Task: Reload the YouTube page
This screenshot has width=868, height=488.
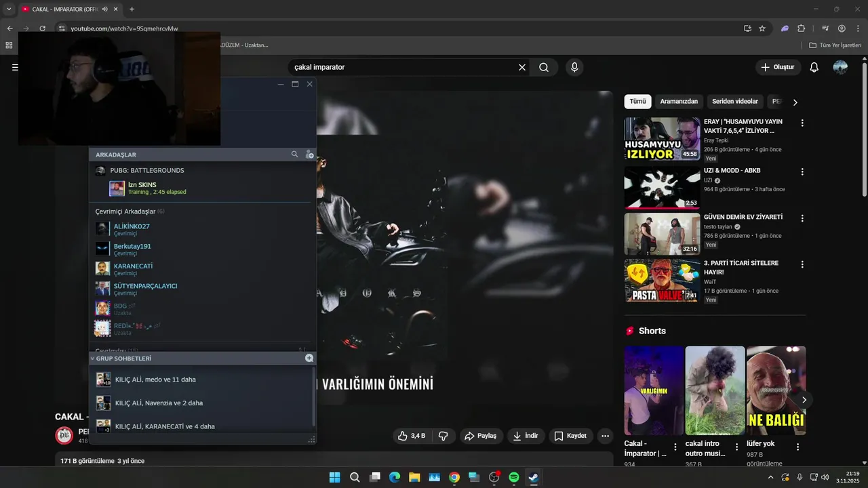Action: (42, 28)
